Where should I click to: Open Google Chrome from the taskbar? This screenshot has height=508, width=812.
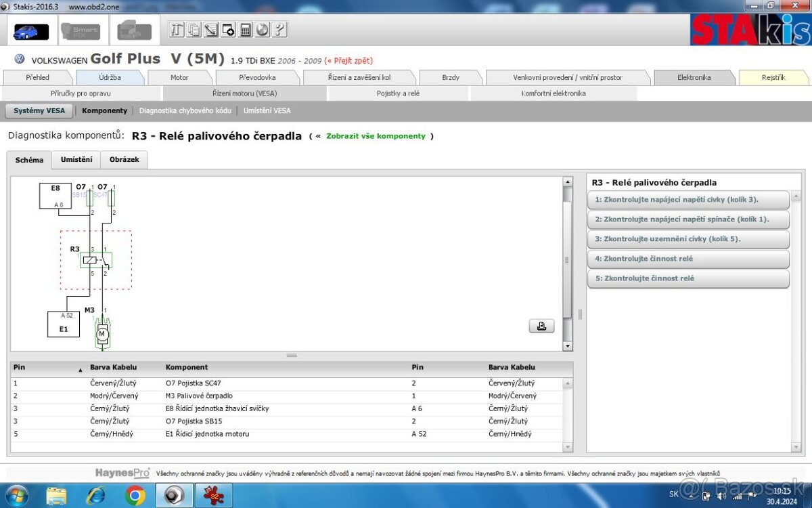point(135,496)
